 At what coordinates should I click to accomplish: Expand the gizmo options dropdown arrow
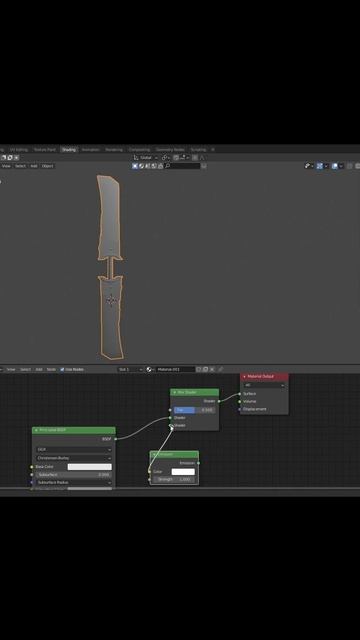click(x=326, y=166)
